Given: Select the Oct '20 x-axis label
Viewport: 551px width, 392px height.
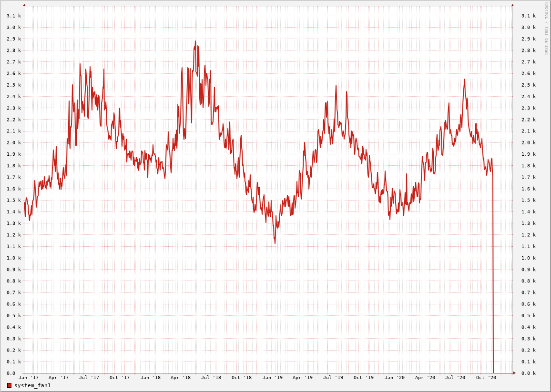Looking at the screenshot, I should coord(486,378).
